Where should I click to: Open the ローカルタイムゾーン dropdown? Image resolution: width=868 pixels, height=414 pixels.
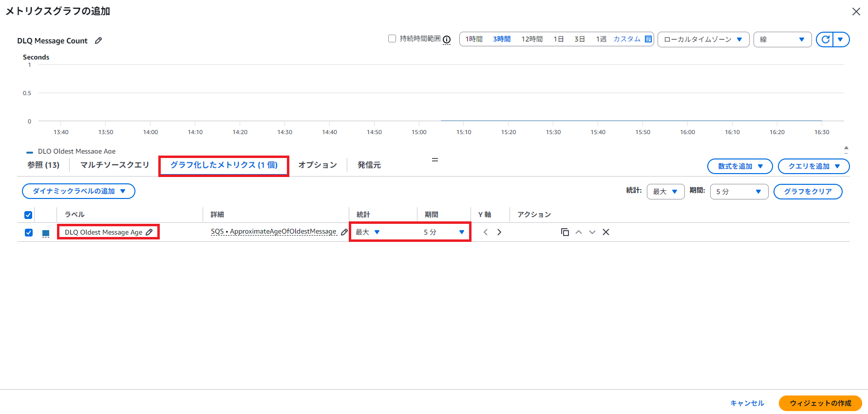pyautogui.click(x=703, y=39)
